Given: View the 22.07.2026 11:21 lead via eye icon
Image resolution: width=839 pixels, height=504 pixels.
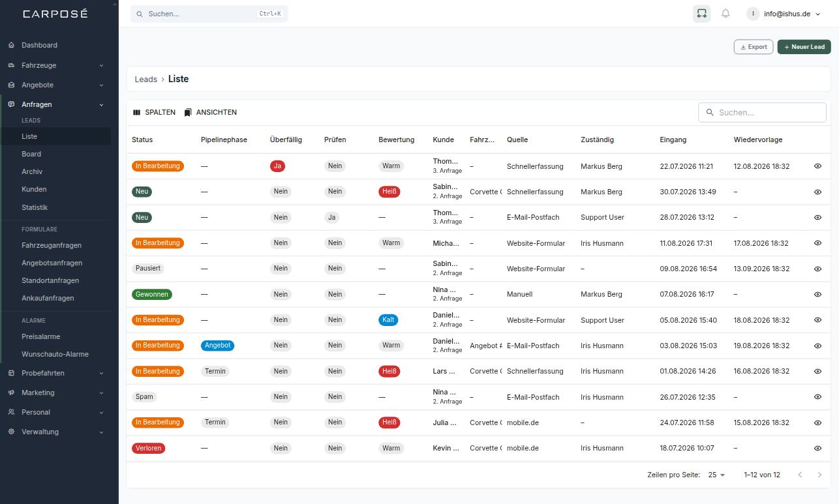Looking at the screenshot, I should pos(817,166).
